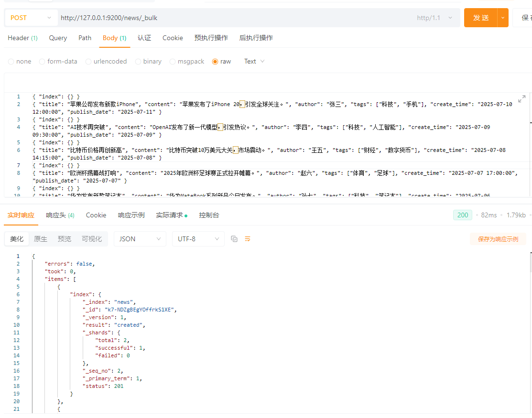This screenshot has height=418, width=532.
Task: Click the "_seq_no": 2 line
Action: click(x=103, y=371)
